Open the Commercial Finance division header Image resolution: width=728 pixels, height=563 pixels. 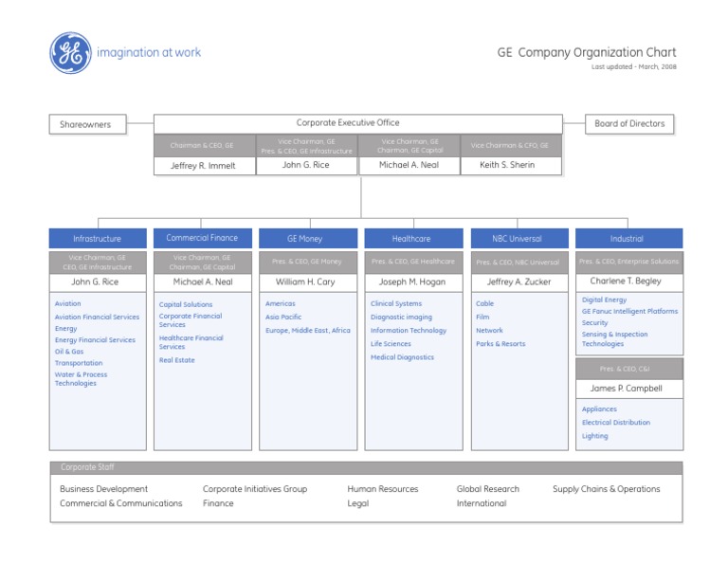(203, 238)
